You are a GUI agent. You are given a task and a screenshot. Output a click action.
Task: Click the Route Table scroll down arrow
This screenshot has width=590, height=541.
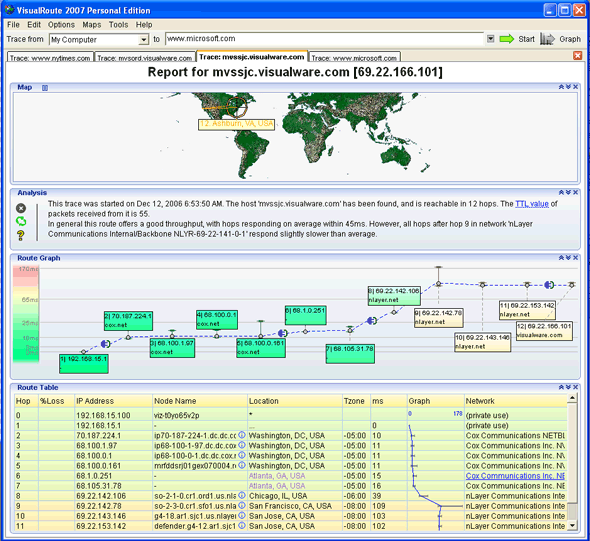(572, 525)
